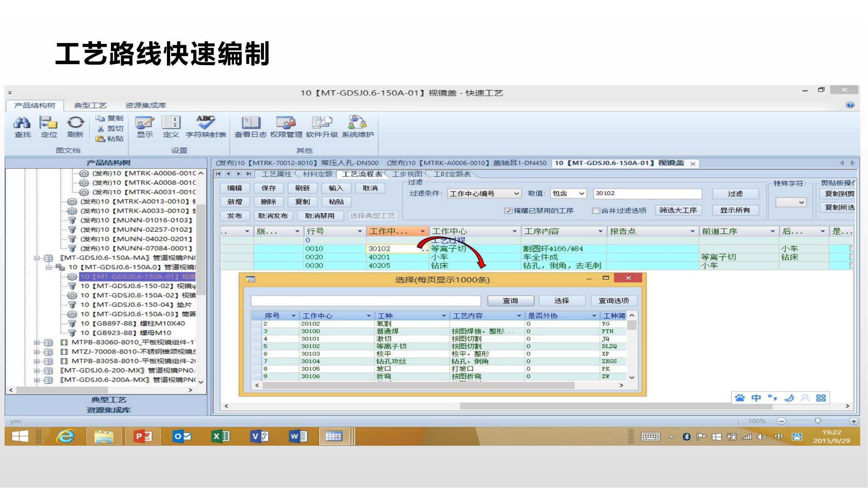Image resolution: width=868 pixels, height=488 pixels.
Task: Open 查看日志 log book icon
Action: [250, 123]
